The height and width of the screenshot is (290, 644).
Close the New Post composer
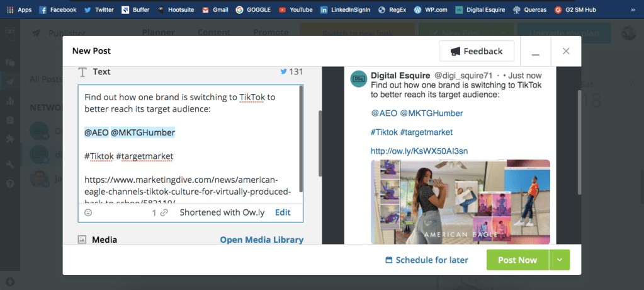[x=566, y=51]
